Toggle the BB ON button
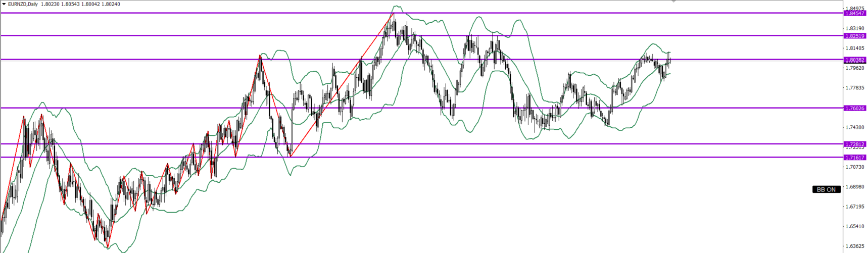 (x=827, y=189)
